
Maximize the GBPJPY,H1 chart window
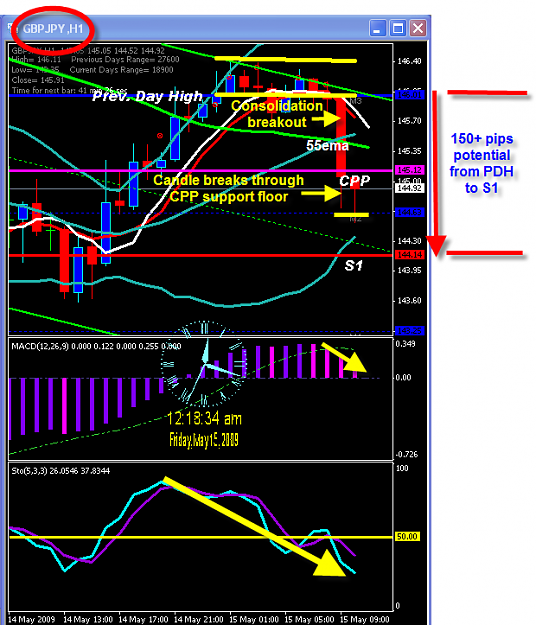pyautogui.click(x=398, y=28)
